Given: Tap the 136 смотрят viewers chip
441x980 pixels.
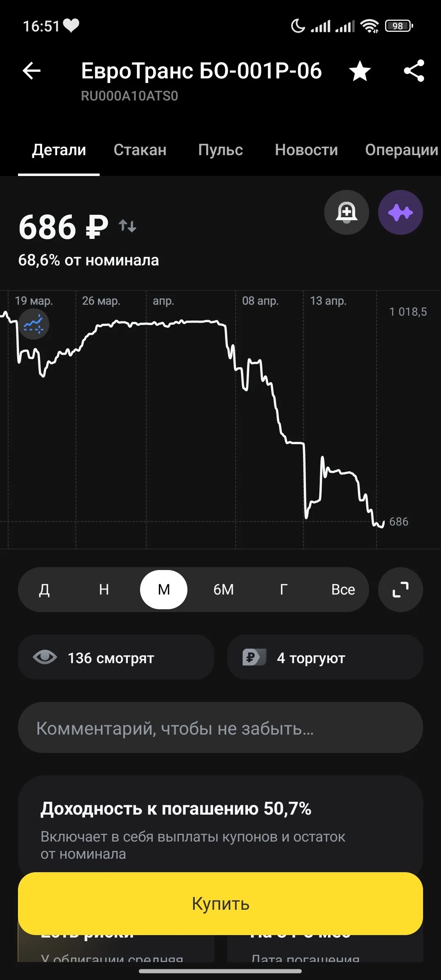Looking at the screenshot, I should (116, 657).
